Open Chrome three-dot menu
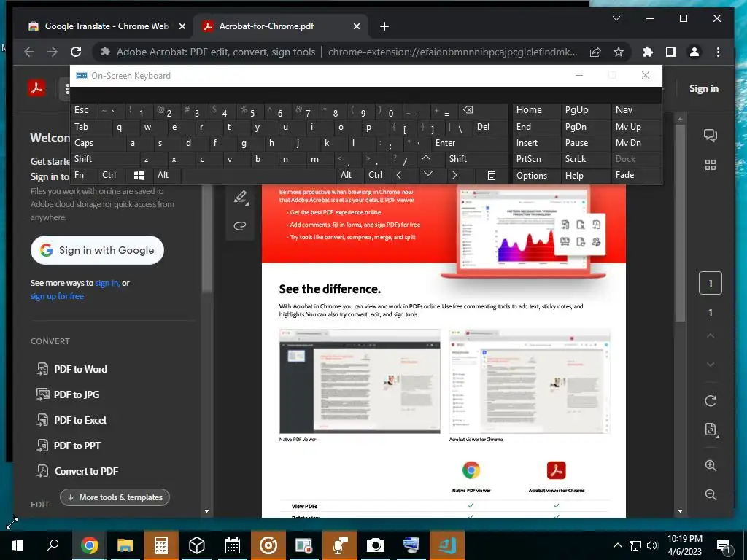Viewport: 747px width, 560px height. (x=718, y=52)
